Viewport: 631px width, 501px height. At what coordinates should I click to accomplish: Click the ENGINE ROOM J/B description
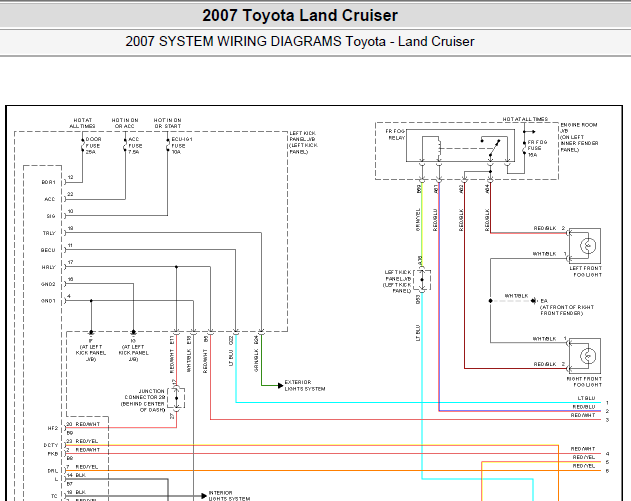click(579, 137)
